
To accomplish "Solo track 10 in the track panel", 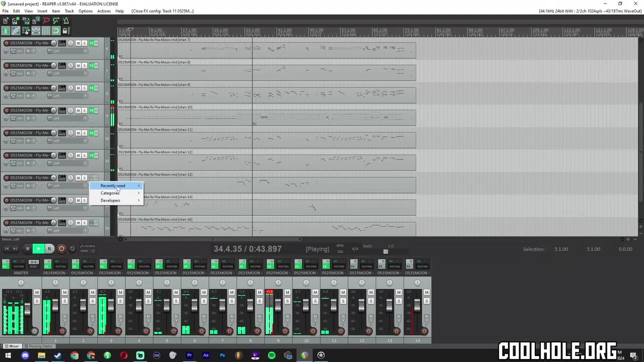I will tap(84, 133).
